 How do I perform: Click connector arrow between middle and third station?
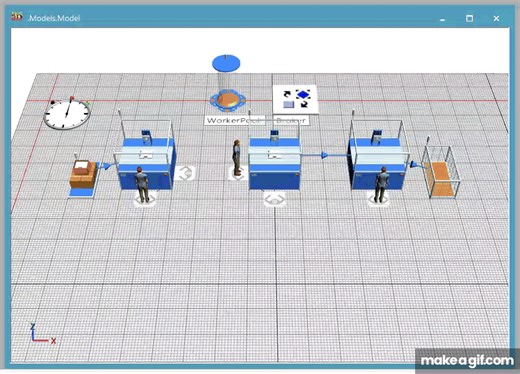click(324, 155)
